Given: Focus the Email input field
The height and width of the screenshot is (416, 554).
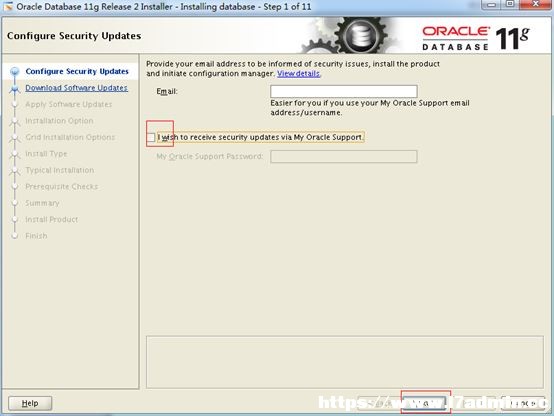Looking at the screenshot, I should [343, 91].
